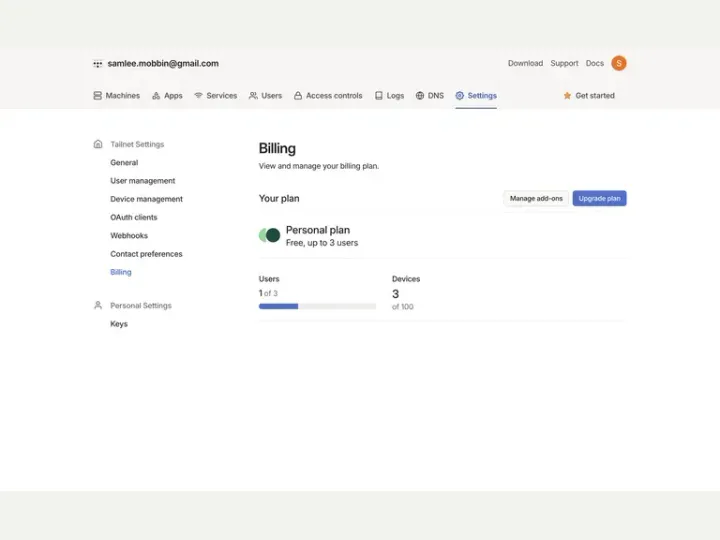Viewport: 720px width, 540px height.
Task: Click the Apps icon in navigation
Action: coord(156,96)
